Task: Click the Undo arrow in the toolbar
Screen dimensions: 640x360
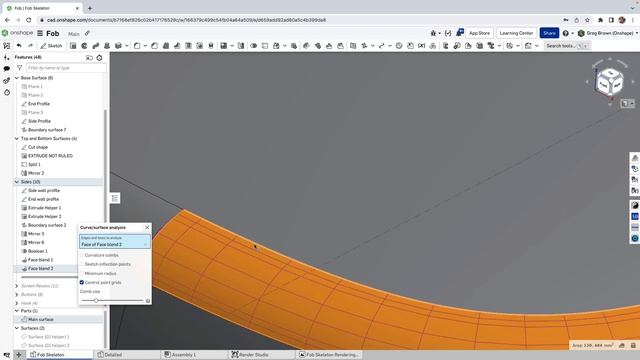Action: (x=19, y=46)
